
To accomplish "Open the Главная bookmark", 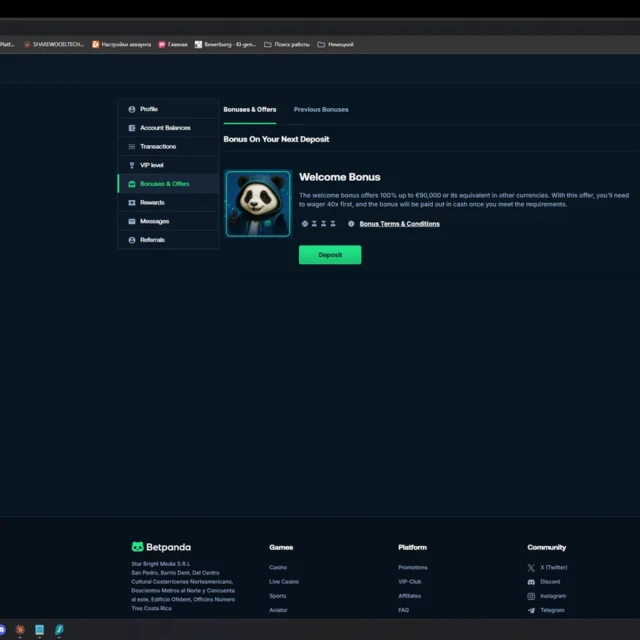I will 173,44.
